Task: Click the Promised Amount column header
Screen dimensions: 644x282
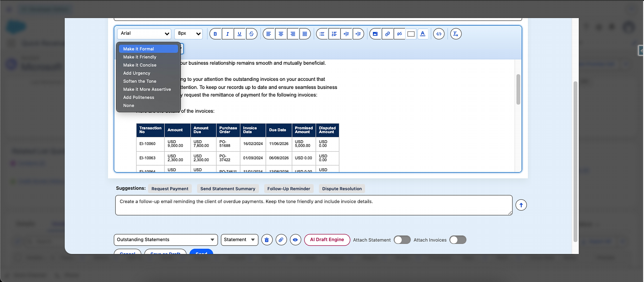Action: (x=304, y=130)
